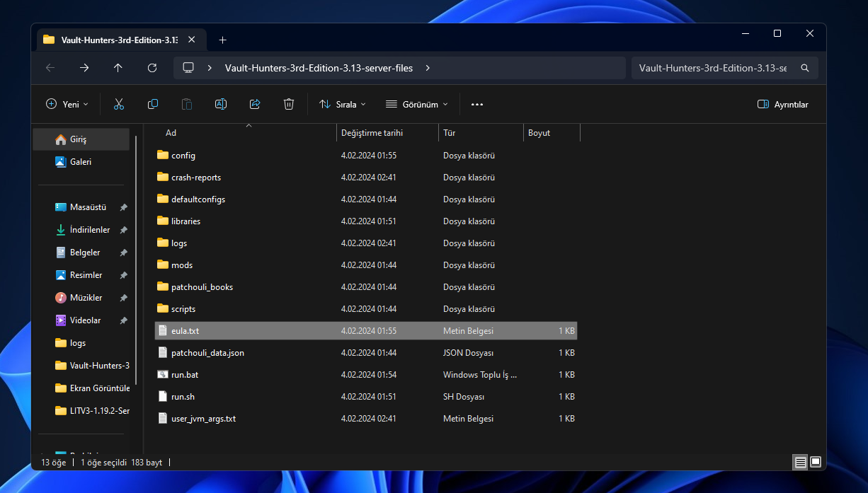This screenshot has width=868, height=493.
Task: Open a new tab with plus button
Action: 222,40
